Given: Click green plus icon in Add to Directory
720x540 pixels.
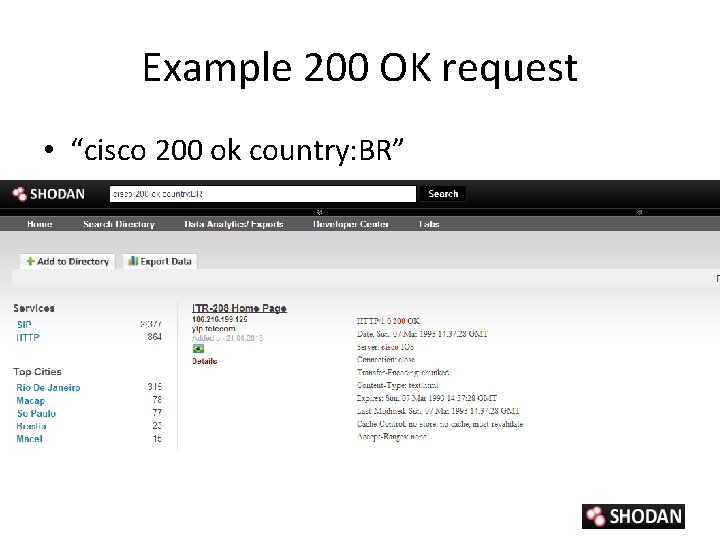Looking at the screenshot, I should click(x=30, y=261).
